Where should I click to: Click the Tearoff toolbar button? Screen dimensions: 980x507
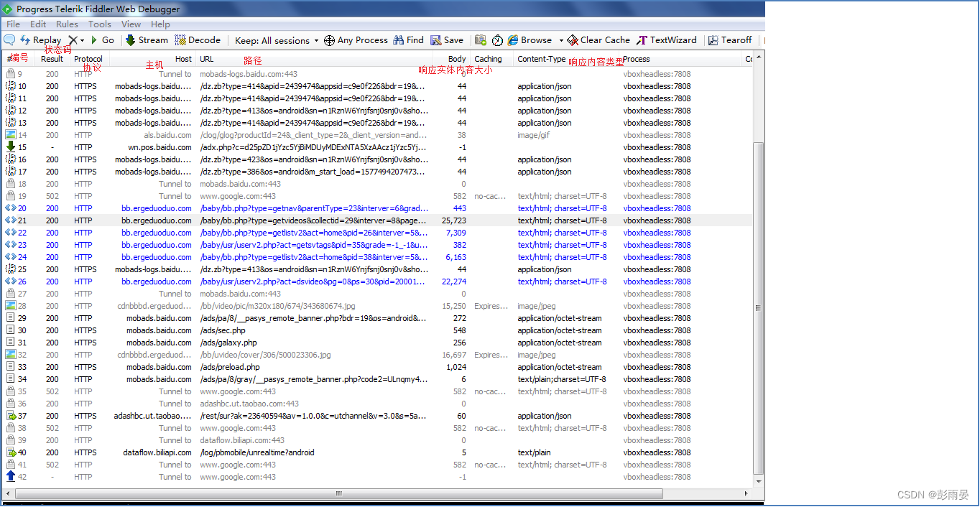(730, 40)
